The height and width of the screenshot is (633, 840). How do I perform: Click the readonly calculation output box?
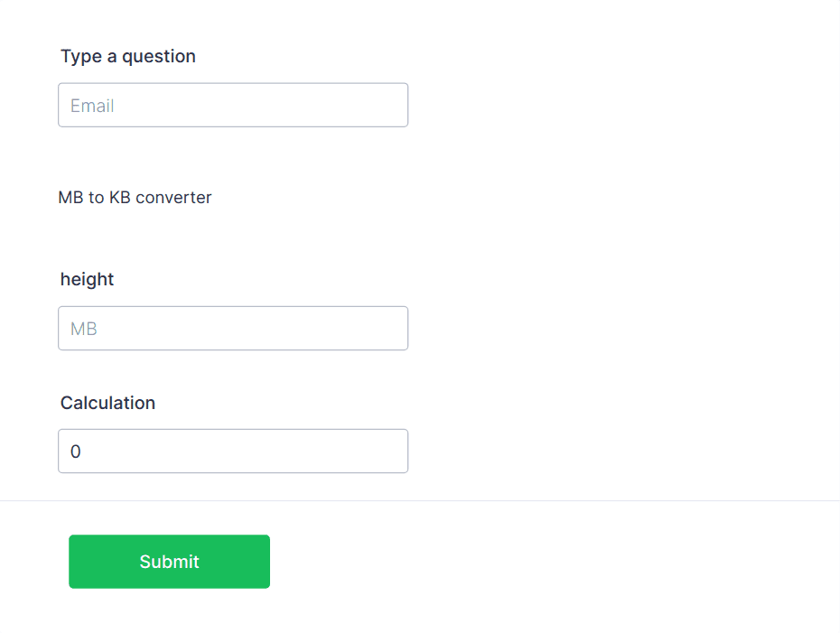[x=233, y=451]
